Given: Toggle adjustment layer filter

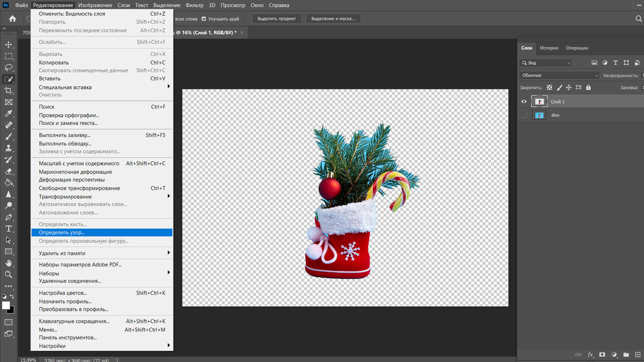Looking at the screenshot, I should (605, 63).
